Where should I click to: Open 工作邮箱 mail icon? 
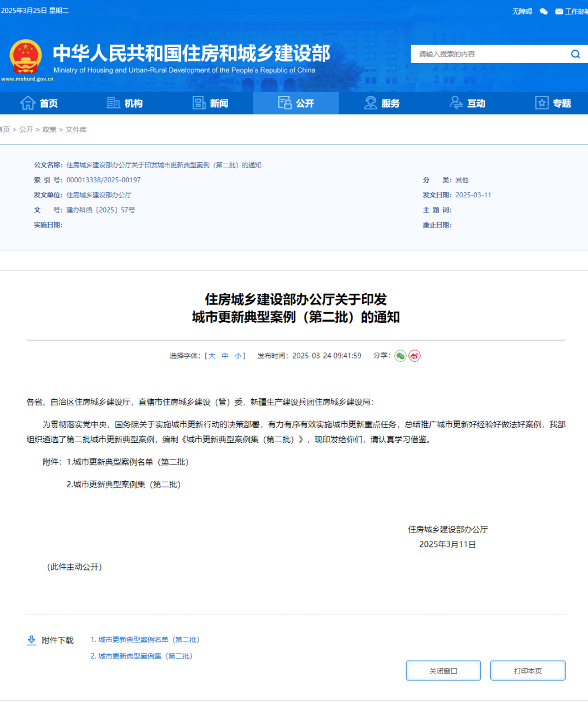click(x=559, y=11)
